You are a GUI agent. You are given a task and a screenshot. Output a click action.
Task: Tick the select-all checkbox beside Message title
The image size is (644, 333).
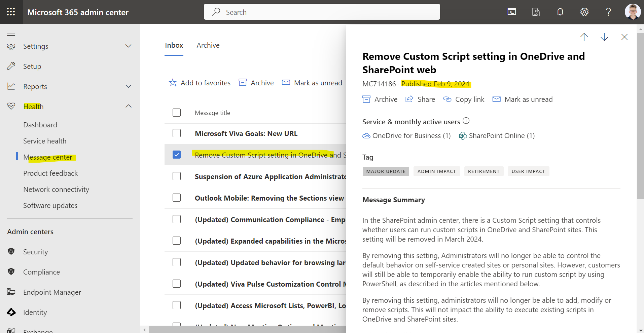click(x=177, y=113)
